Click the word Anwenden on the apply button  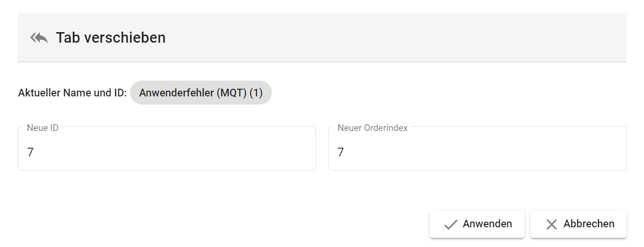click(x=487, y=224)
